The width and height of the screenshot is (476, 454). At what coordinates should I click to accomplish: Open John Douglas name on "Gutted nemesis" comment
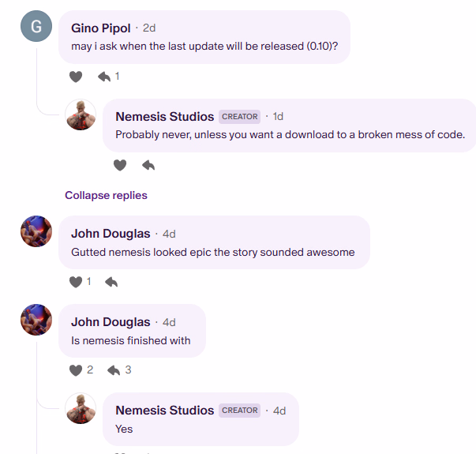click(111, 234)
